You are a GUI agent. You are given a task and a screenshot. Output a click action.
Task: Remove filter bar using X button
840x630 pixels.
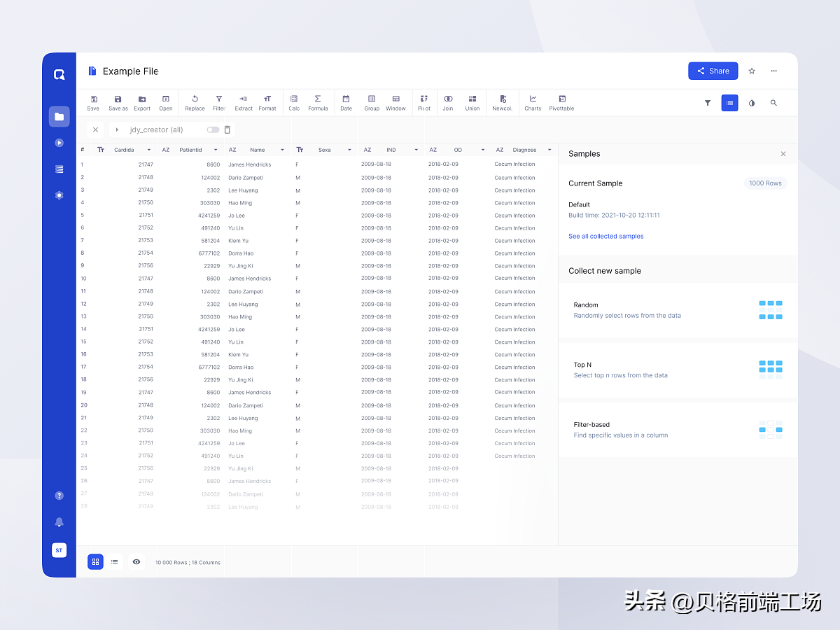tap(95, 129)
